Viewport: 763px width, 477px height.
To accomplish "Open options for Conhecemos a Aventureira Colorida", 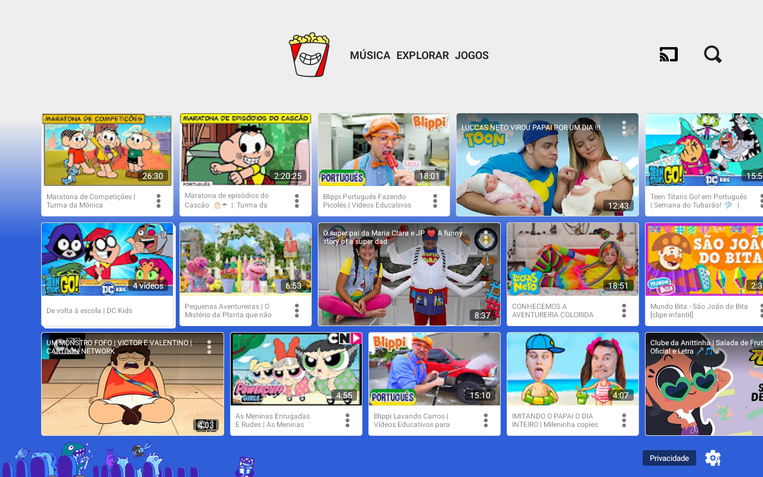I will tap(624, 311).
